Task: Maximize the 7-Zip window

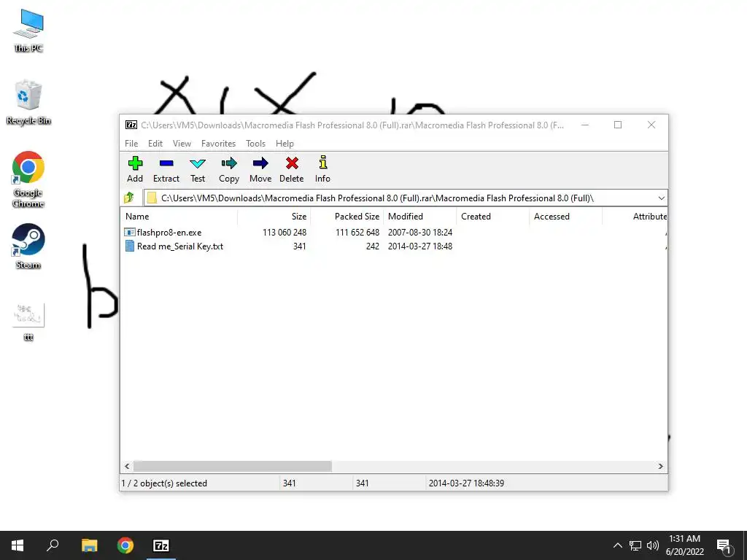Action: 618,125
